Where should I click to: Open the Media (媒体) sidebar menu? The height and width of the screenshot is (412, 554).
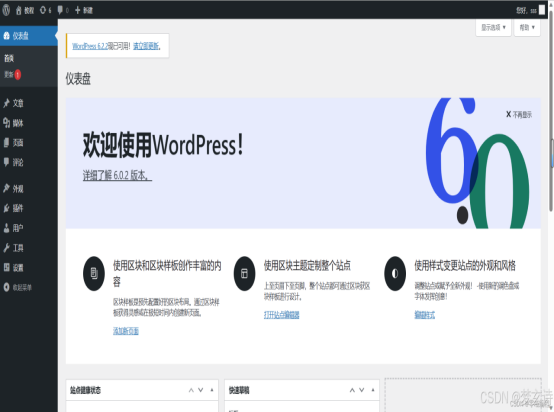(29, 123)
